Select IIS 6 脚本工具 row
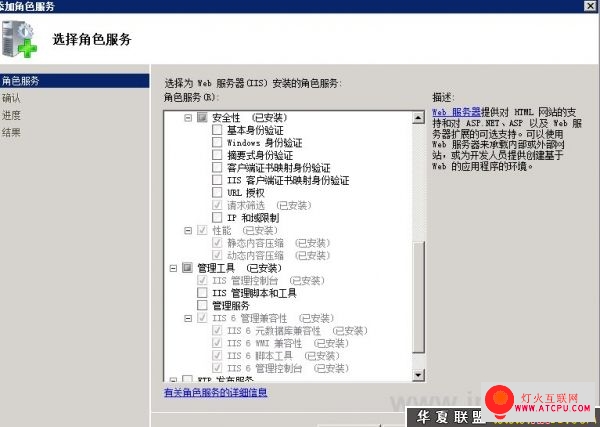 (x=283, y=356)
